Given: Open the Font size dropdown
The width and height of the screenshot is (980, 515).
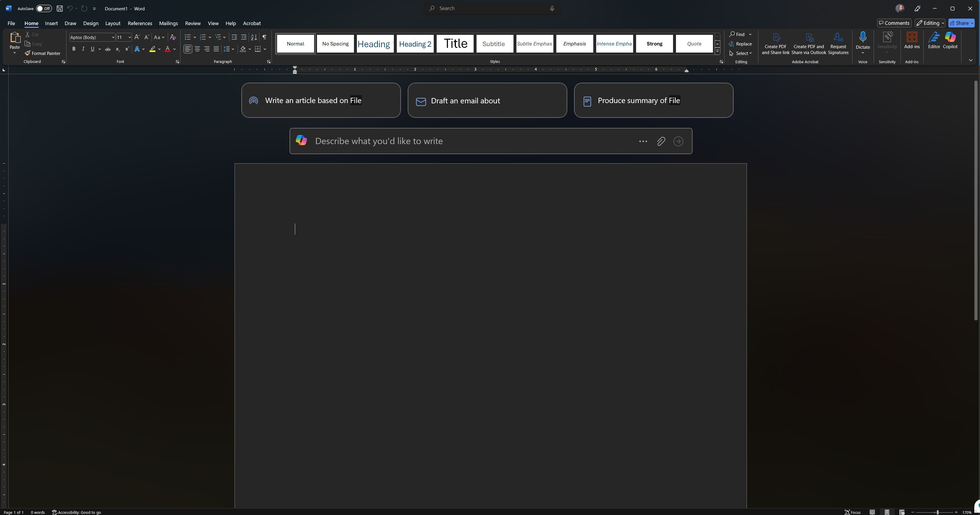Looking at the screenshot, I should [x=130, y=38].
